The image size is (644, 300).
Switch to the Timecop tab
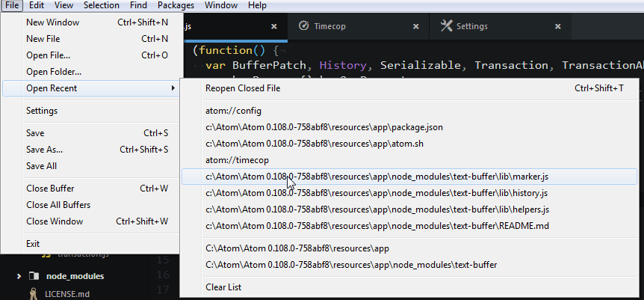pos(358,26)
